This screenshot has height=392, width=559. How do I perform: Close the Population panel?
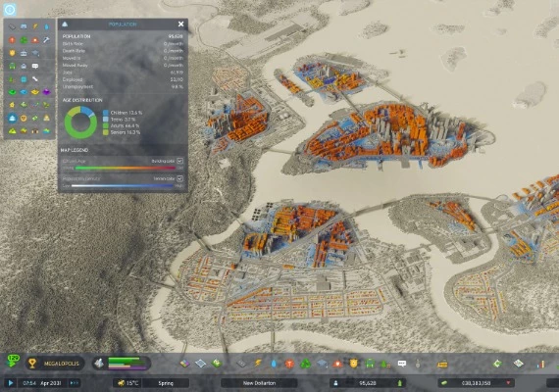(180, 24)
